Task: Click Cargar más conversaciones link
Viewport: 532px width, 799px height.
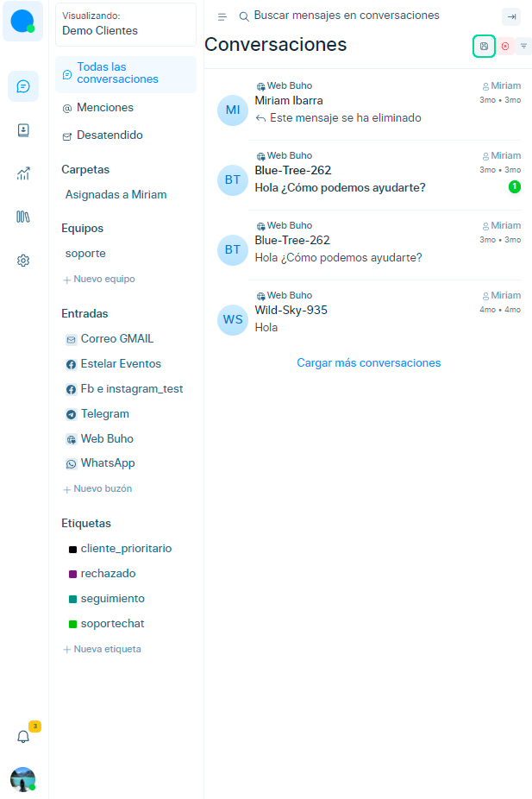Action: 368,363
